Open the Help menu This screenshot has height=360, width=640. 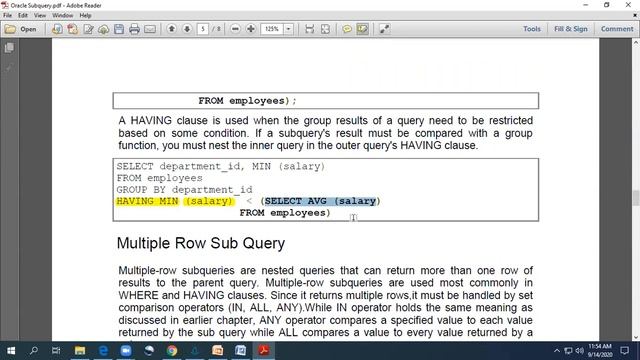pyautogui.click(x=85, y=16)
